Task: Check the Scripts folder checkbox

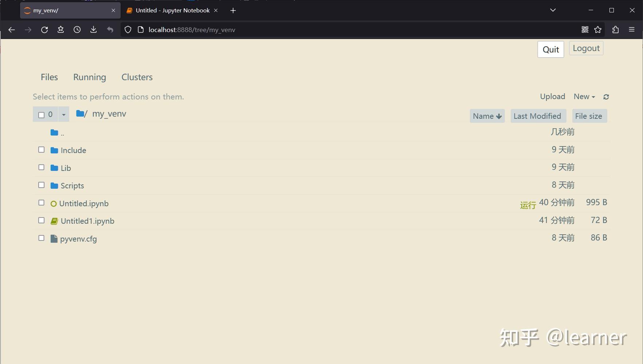Action: pos(42,185)
